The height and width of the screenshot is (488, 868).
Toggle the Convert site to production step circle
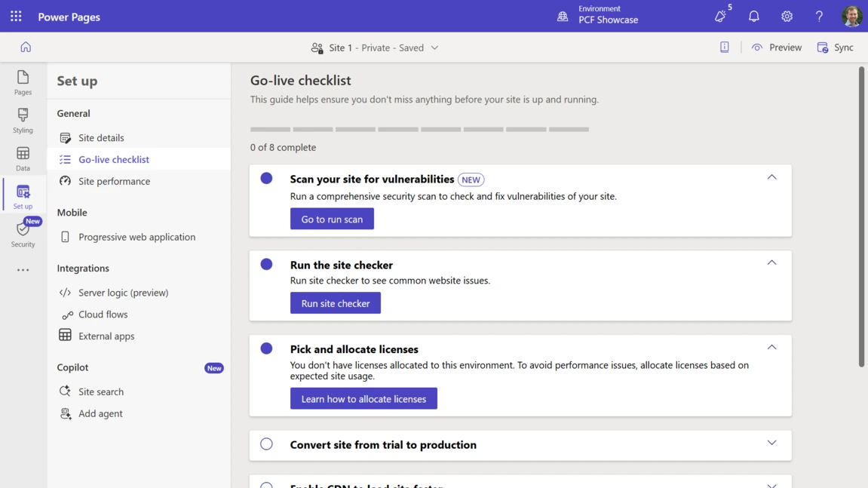pyautogui.click(x=266, y=443)
